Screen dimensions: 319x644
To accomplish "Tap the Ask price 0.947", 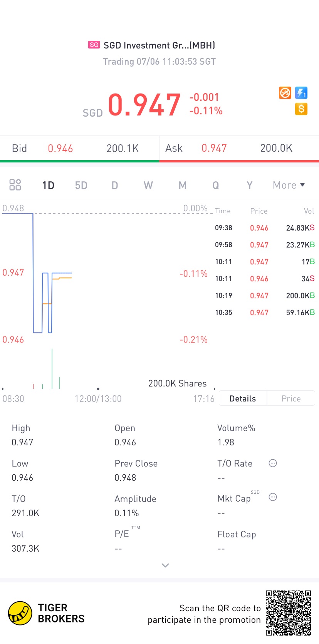I will (214, 148).
